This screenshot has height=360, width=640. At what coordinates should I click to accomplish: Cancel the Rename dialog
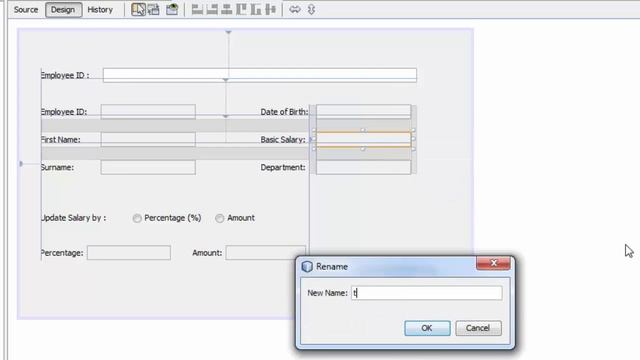(x=478, y=328)
